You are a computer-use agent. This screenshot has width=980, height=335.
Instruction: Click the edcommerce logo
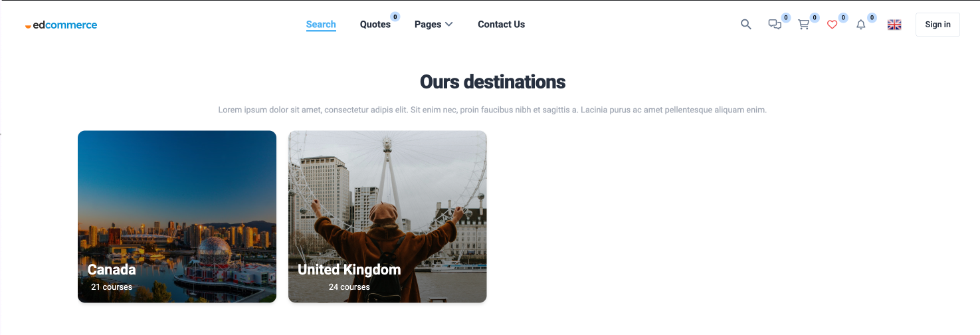click(x=61, y=25)
